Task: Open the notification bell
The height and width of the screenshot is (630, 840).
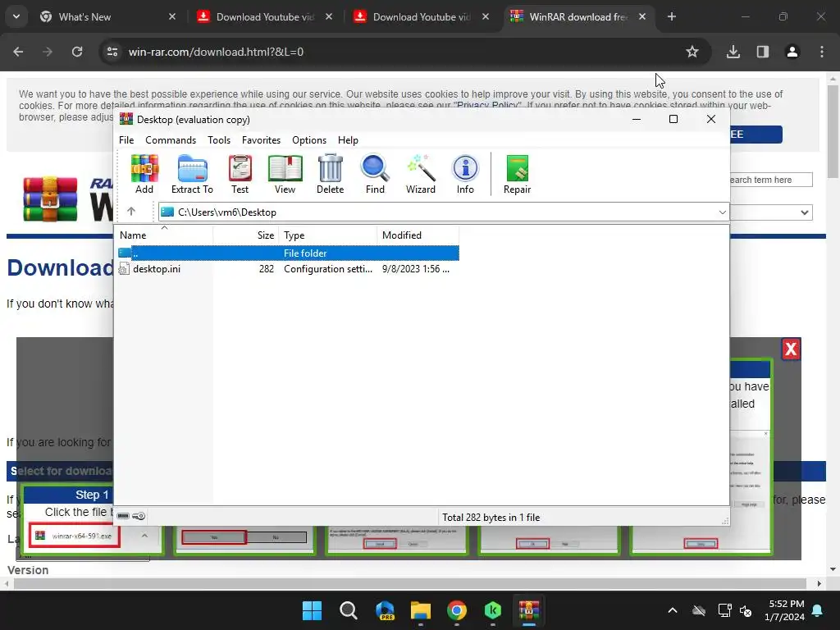Action: coord(818,610)
